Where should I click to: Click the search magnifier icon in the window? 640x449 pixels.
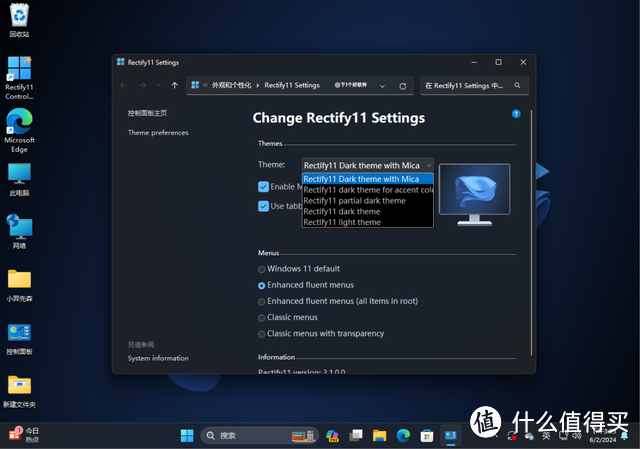517,85
